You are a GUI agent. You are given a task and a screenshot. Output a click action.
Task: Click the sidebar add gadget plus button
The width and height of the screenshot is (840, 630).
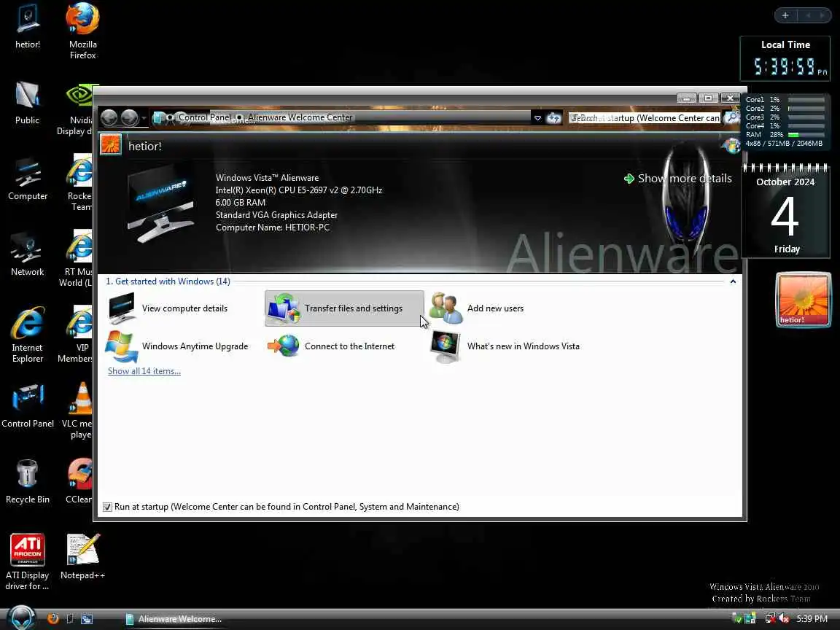click(785, 15)
